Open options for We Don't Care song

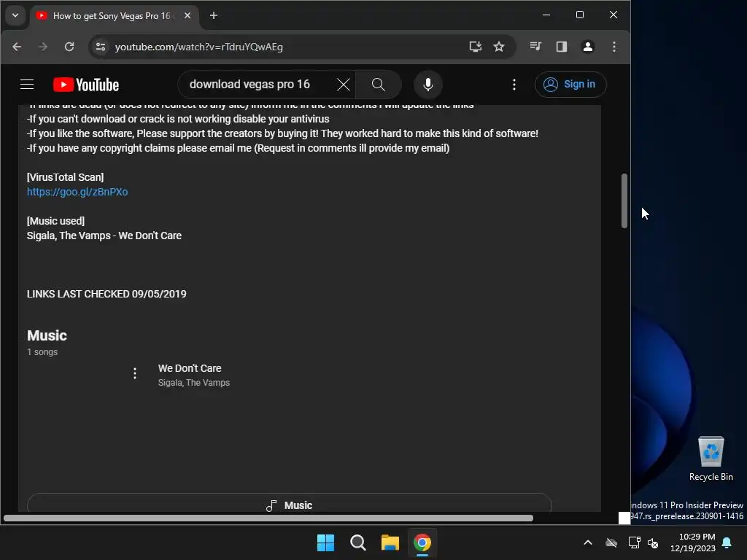[135, 373]
